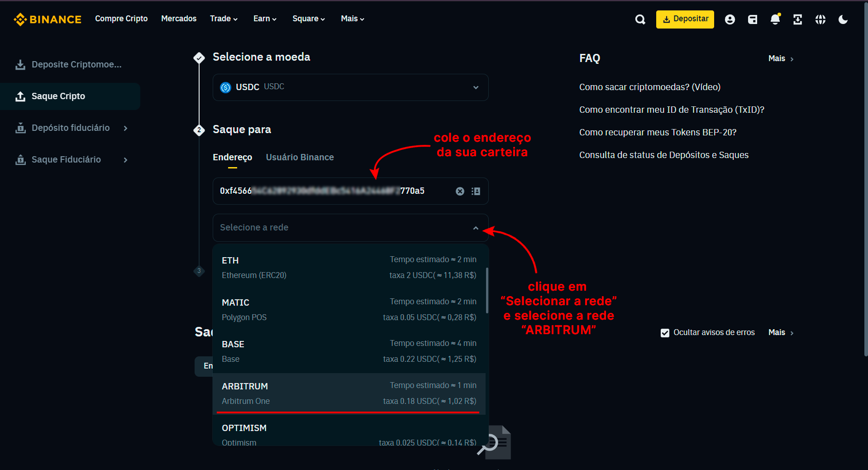The image size is (868, 470).
Task: Click the Depositar button
Action: [685, 19]
